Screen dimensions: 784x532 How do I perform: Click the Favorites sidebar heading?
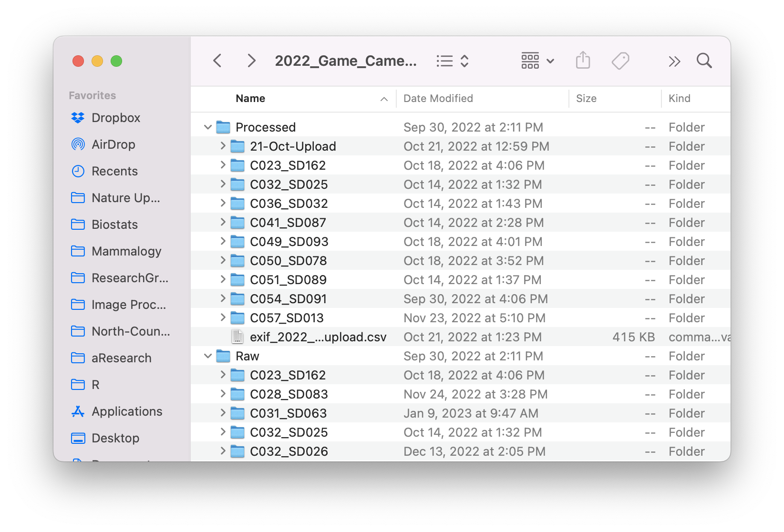pyautogui.click(x=93, y=95)
